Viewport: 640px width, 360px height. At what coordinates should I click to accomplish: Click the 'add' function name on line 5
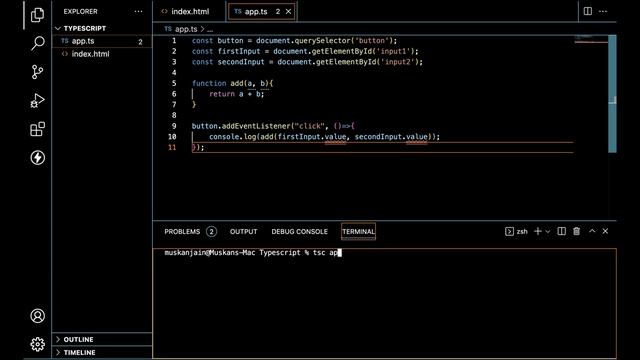[x=237, y=83]
